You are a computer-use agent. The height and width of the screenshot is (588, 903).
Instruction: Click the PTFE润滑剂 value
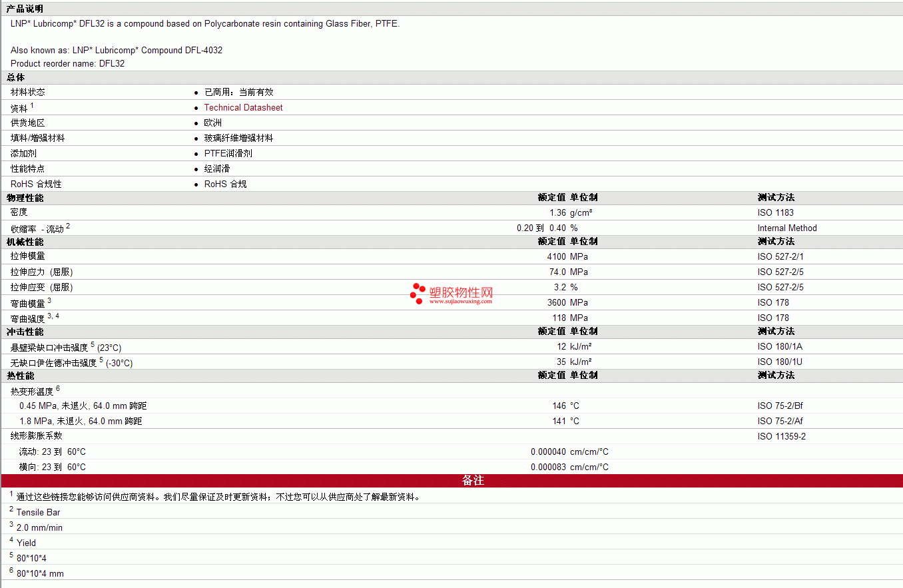coord(228,153)
